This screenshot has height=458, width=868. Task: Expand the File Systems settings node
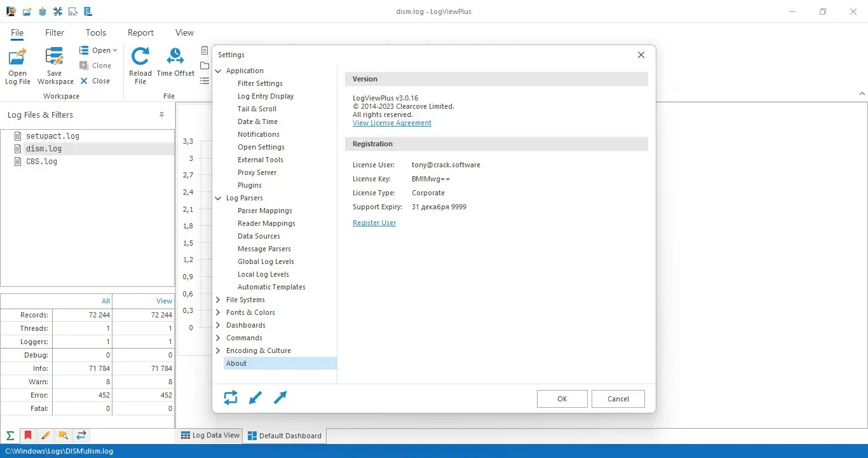219,300
